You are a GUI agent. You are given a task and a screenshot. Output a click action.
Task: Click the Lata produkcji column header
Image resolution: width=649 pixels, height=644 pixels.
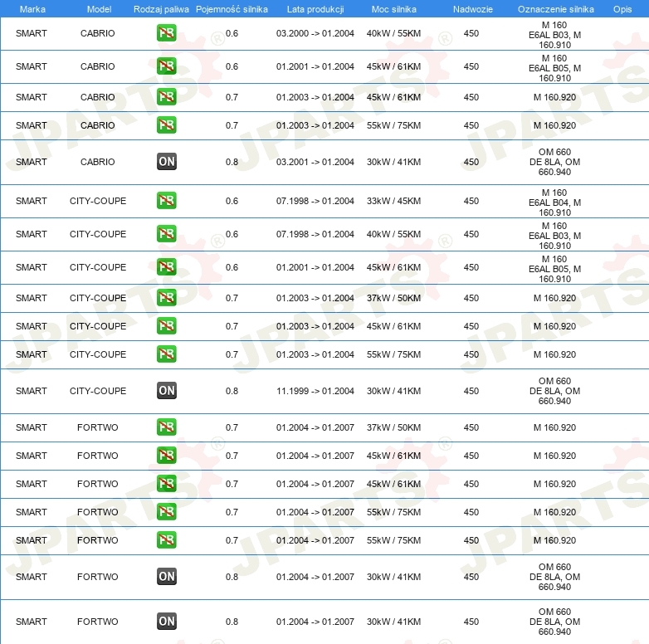(x=315, y=9)
